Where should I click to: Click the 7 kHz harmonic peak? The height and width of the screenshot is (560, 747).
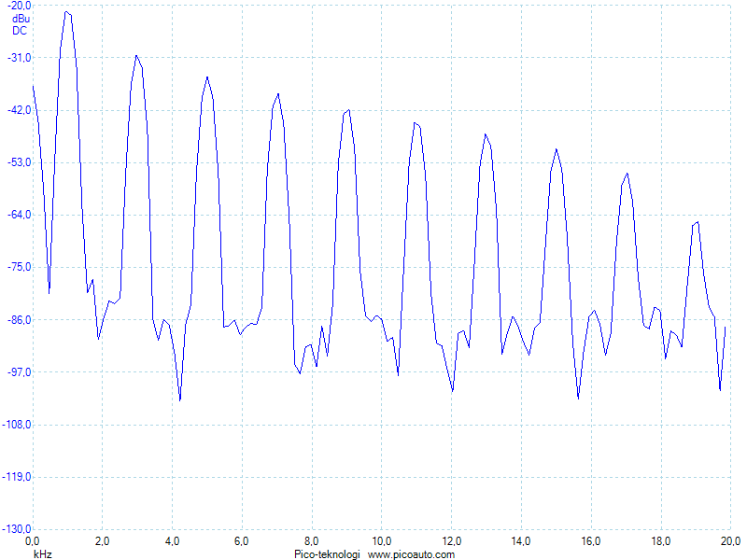278,94
